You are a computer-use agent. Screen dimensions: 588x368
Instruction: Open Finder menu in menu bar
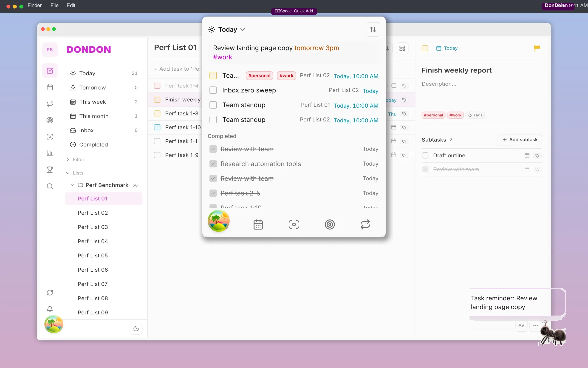click(x=34, y=5)
